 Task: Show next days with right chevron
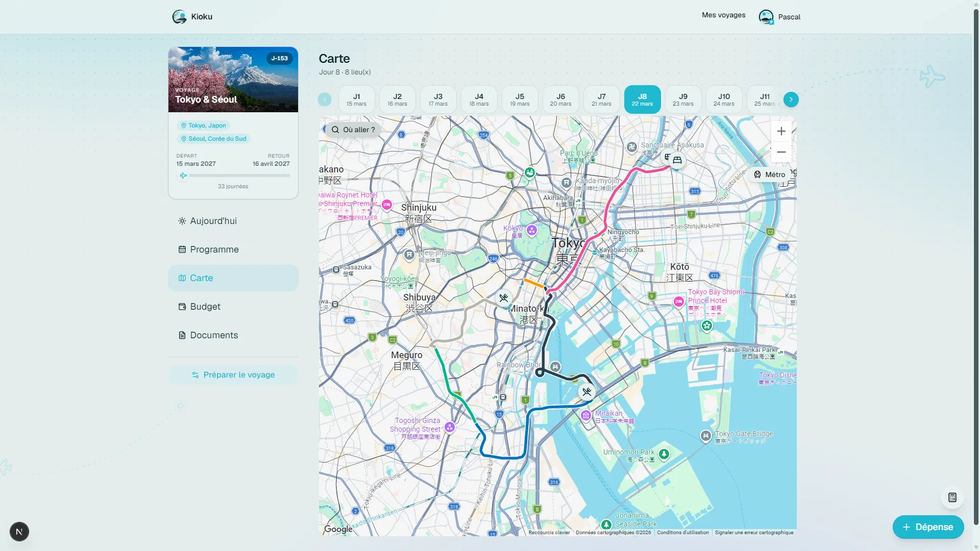pos(791,99)
